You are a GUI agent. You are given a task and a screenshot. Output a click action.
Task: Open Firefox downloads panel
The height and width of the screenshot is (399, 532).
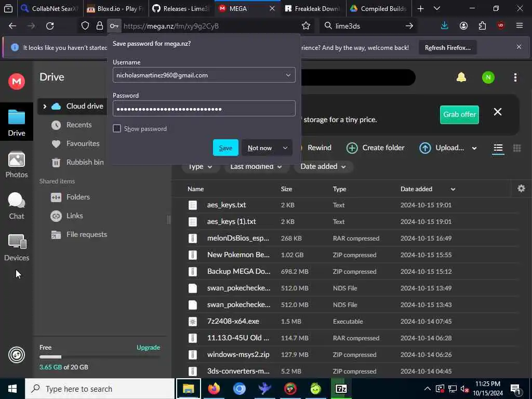(x=444, y=26)
